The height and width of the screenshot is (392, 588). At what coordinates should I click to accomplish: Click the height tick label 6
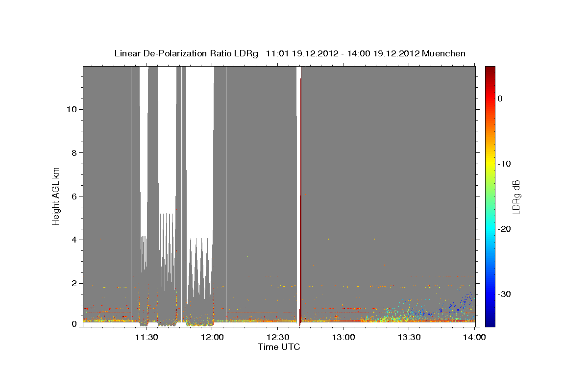(x=74, y=196)
